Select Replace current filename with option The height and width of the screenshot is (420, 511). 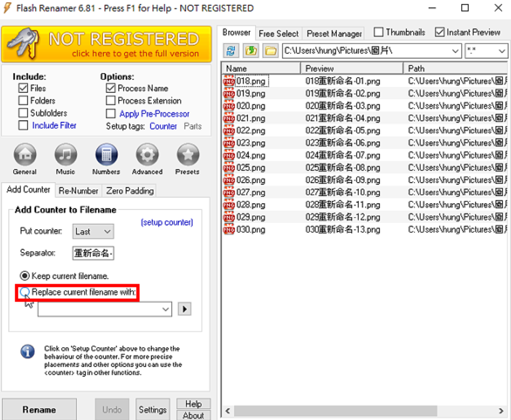pyautogui.click(x=24, y=292)
